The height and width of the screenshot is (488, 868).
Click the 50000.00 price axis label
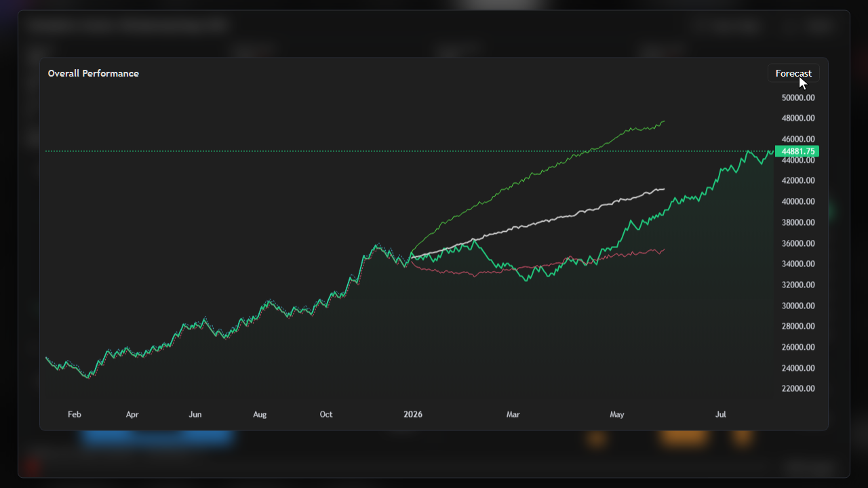798,98
